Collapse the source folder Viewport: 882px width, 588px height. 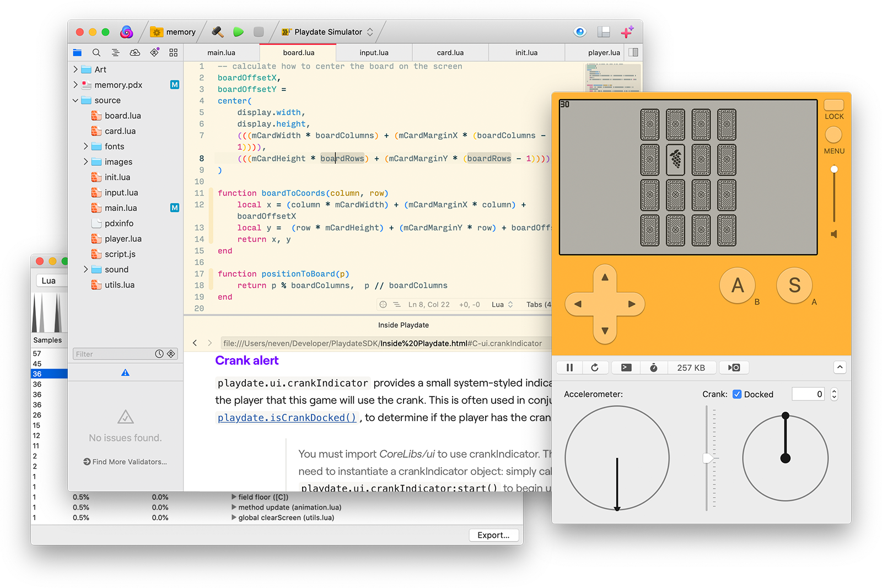76,100
